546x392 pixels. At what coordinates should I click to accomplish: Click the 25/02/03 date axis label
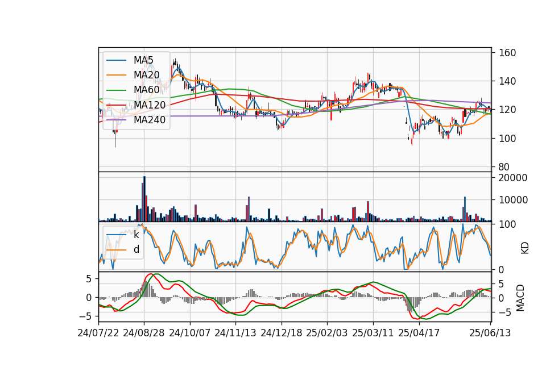(327, 333)
